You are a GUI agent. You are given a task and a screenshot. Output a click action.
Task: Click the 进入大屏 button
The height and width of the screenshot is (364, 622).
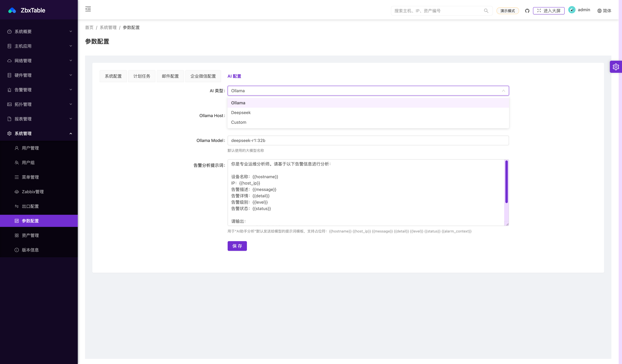549,11
